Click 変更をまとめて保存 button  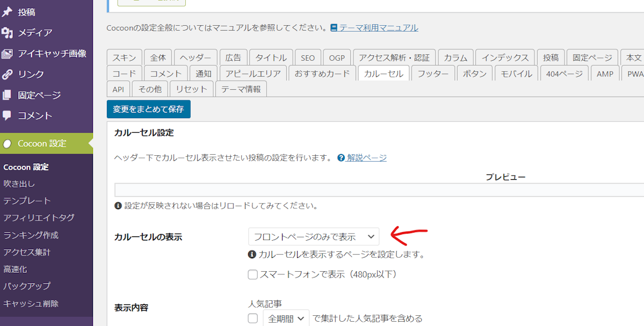(x=149, y=109)
